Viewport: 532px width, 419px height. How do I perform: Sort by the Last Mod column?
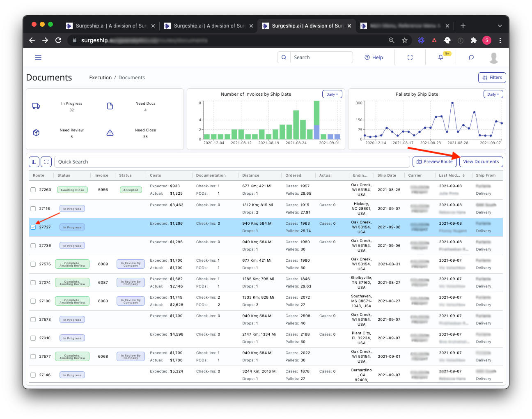[452, 175]
